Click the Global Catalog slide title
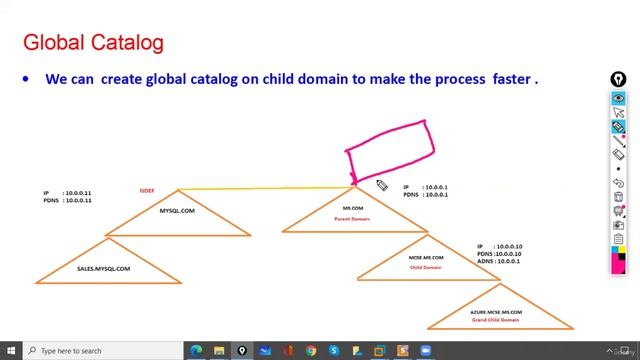The image size is (640, 360). [93, 42]
